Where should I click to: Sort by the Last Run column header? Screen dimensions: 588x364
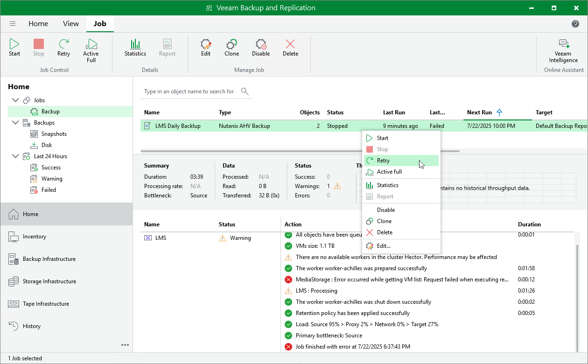pos(394,112)
